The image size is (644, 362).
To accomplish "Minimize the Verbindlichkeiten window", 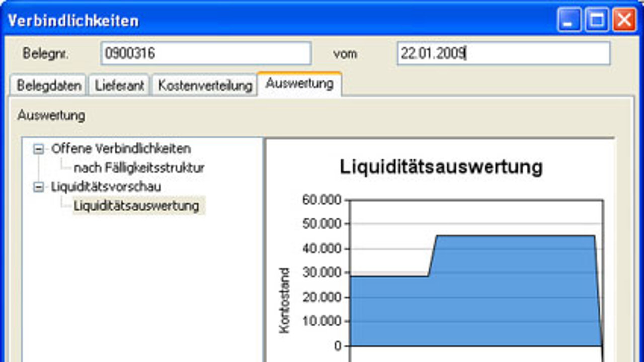I will tap(569, 21).
